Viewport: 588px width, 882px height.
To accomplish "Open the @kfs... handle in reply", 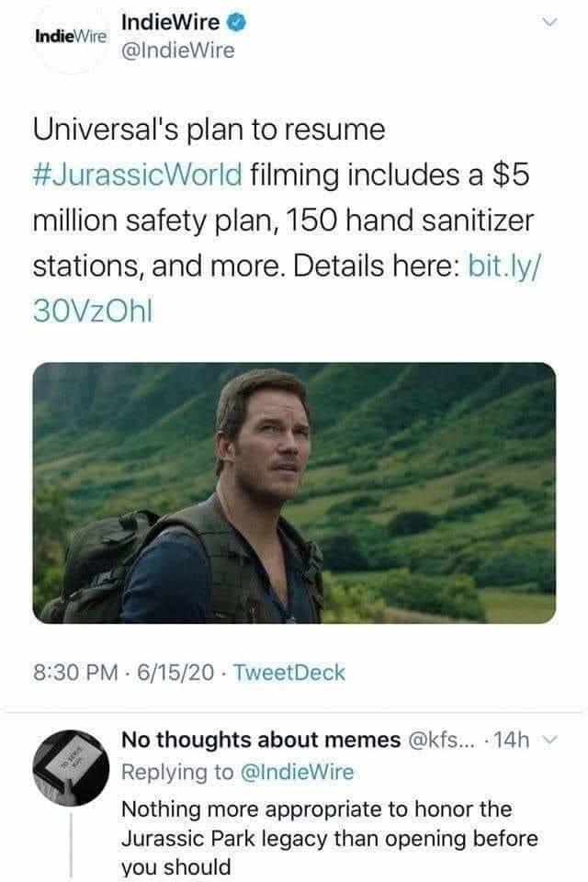I will 441,740.
